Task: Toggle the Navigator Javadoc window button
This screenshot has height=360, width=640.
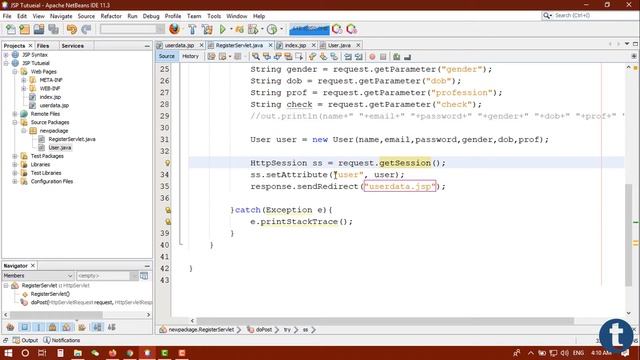Action: tap(144, 276)
